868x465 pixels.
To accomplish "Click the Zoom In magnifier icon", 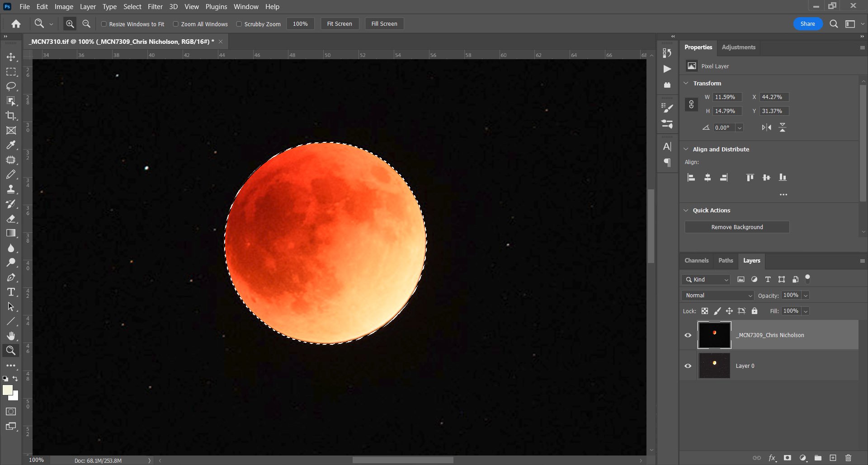I will [x=70, y=24].
